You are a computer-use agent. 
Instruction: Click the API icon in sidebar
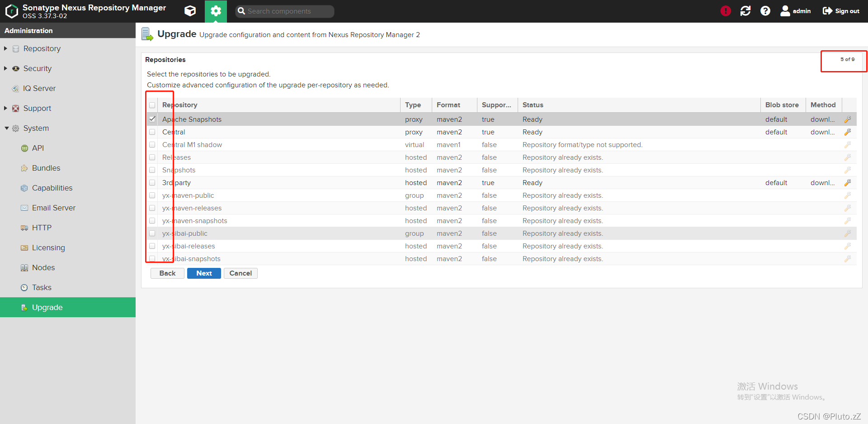tap(24, 148)
